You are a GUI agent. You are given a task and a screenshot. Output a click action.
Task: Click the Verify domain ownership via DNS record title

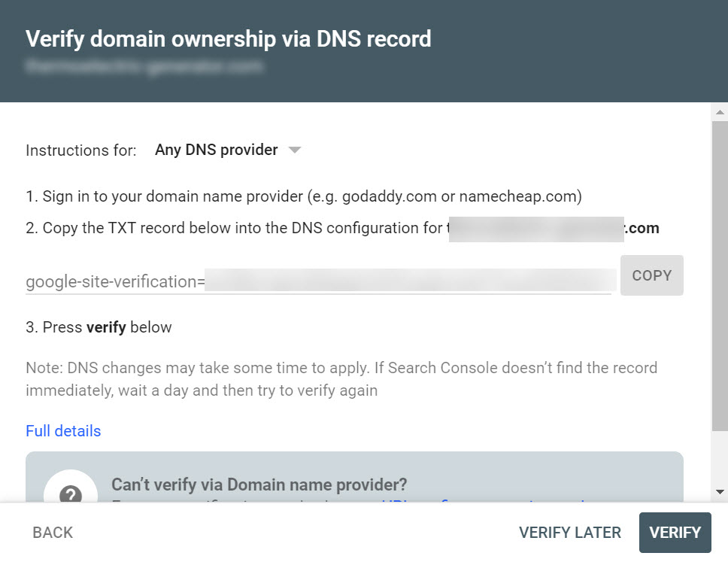(x=229, y=38)
